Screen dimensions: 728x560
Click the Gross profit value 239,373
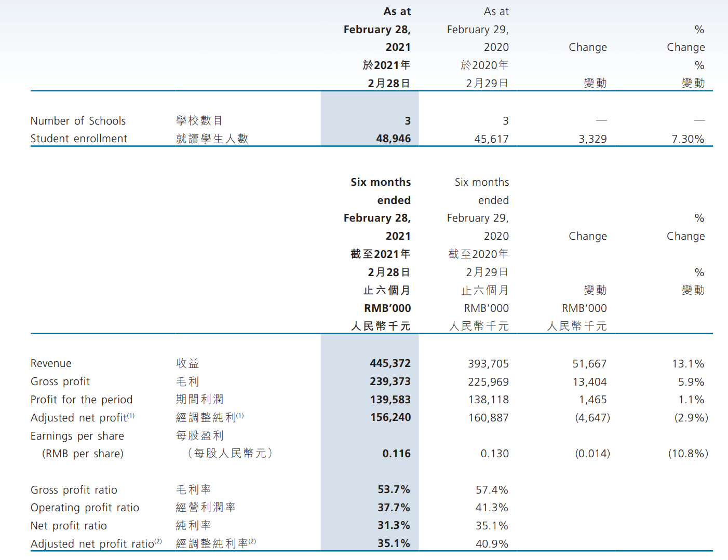click(x=390, y=381)
